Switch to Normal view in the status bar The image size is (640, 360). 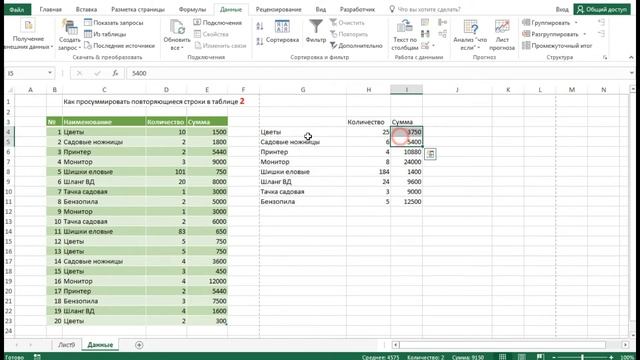[502, 357]
